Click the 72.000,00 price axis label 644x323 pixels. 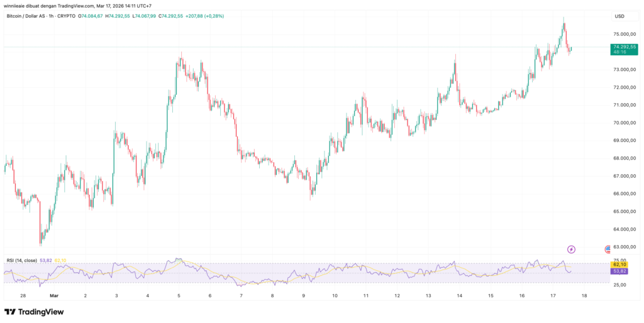click(x=625, y=87)
